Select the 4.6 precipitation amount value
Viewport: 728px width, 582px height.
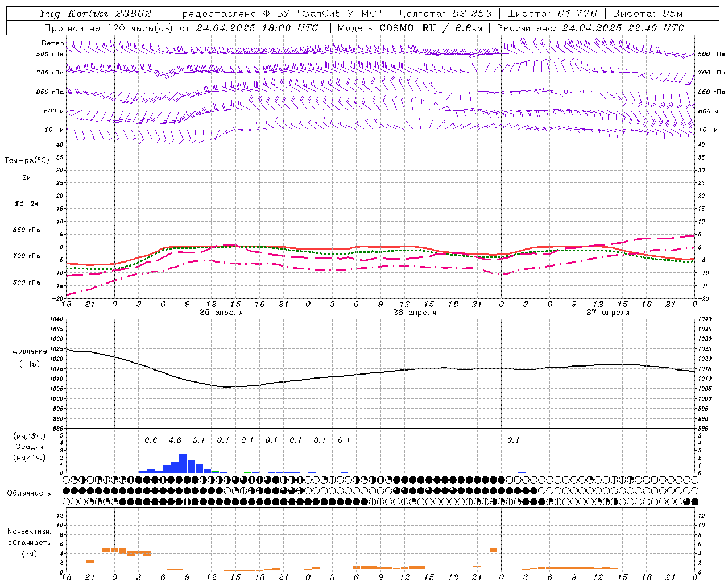[x=175, y=440]
